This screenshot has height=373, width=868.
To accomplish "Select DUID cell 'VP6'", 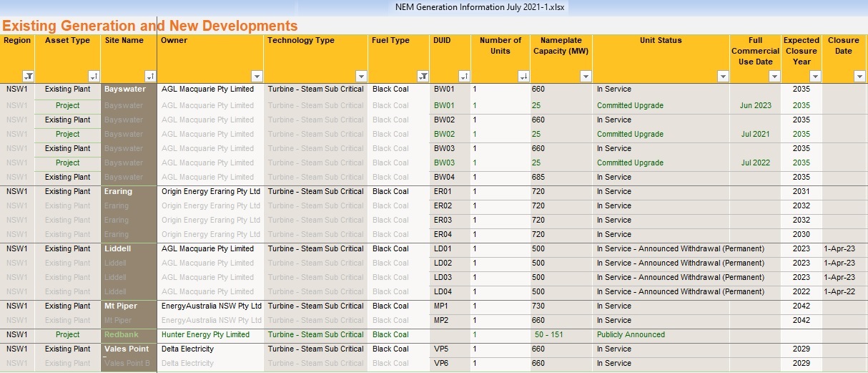I will (450, 363).
